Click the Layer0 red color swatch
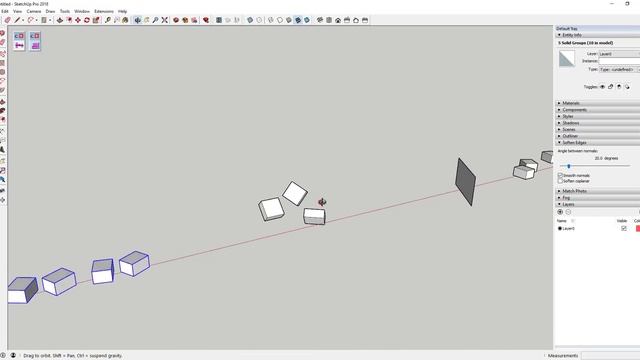 click(638, 229)
